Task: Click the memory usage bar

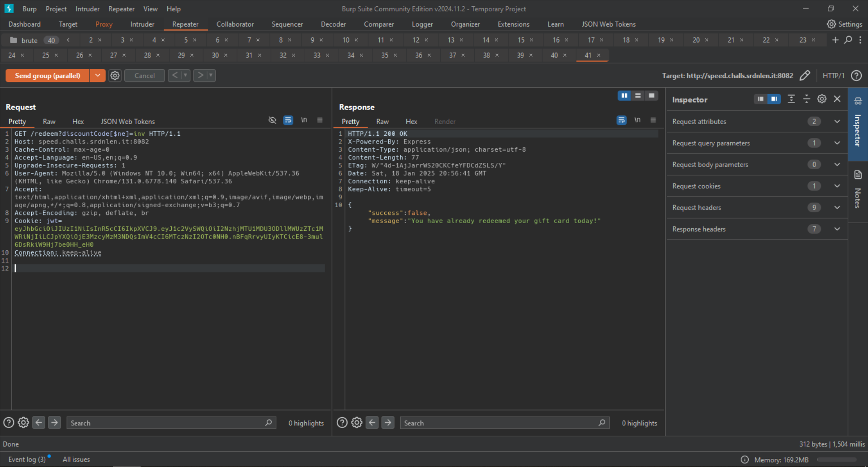Action: click(x=836, y=460)
